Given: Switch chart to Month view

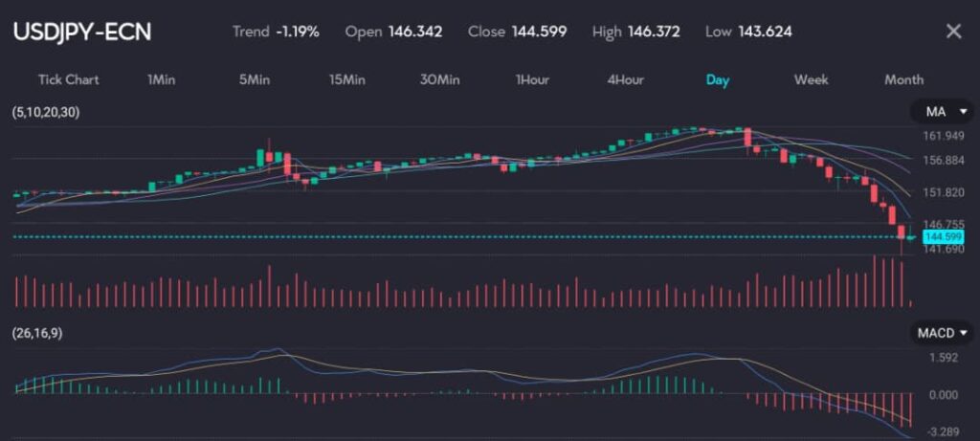Looking at the screenshot, I should coord(903,79).
